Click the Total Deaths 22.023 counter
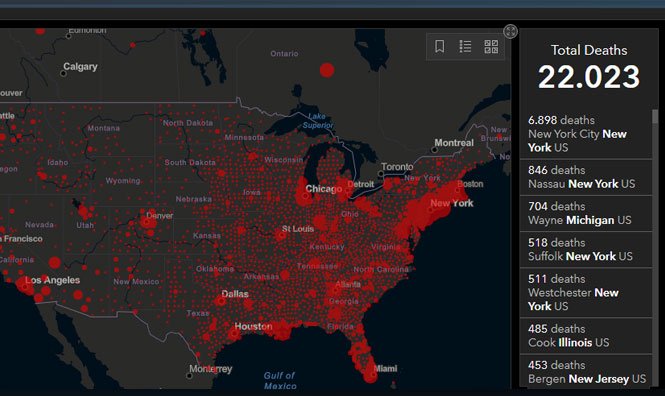665x396 pixels. point(589,69)
